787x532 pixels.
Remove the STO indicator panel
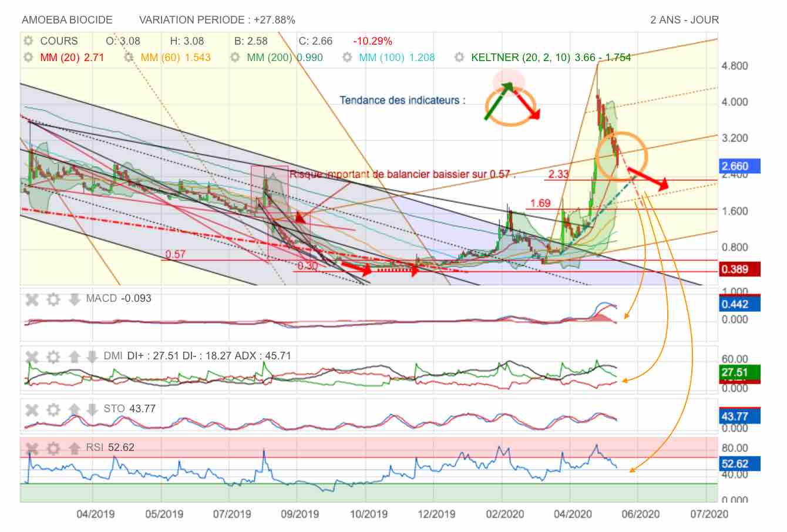32,409
